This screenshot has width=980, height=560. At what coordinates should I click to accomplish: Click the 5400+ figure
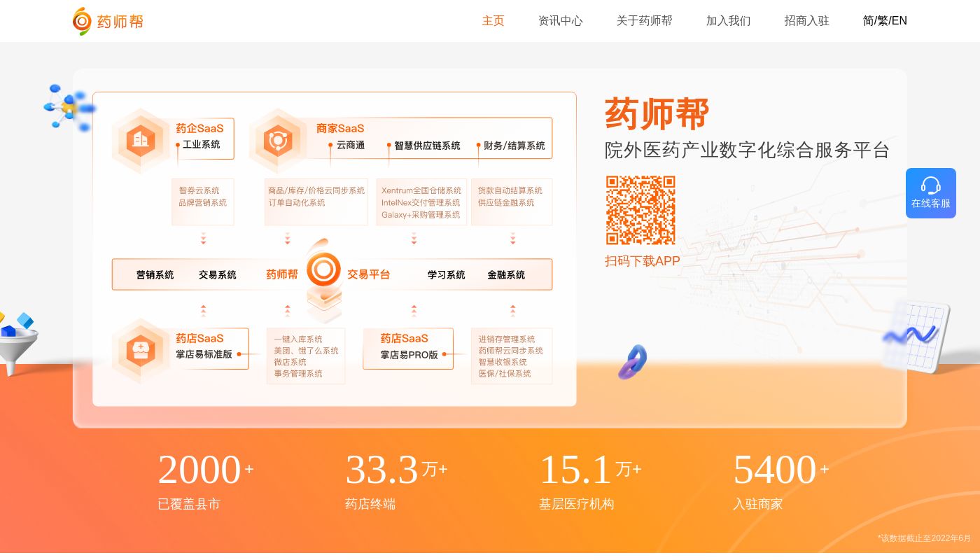tap(781, 470)
